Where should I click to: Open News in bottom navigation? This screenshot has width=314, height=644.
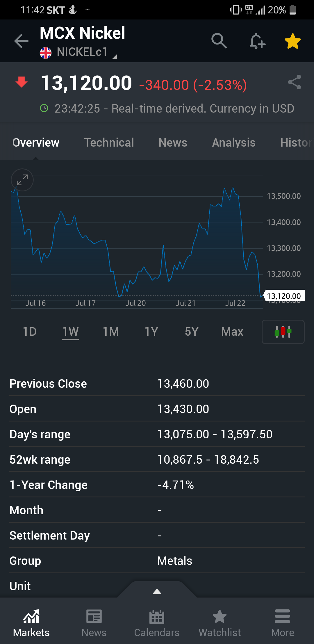(94, 623)
